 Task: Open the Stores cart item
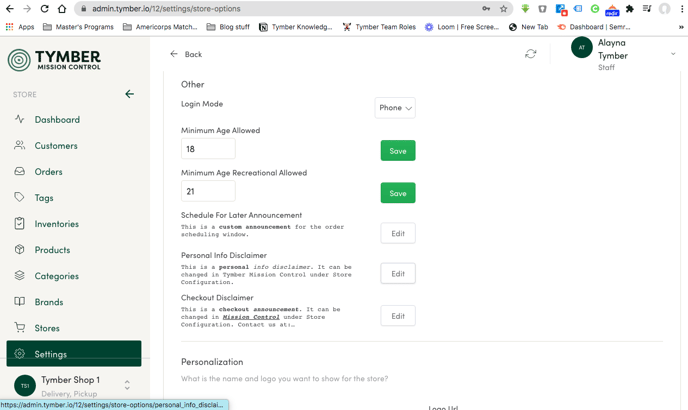(46, 328)
